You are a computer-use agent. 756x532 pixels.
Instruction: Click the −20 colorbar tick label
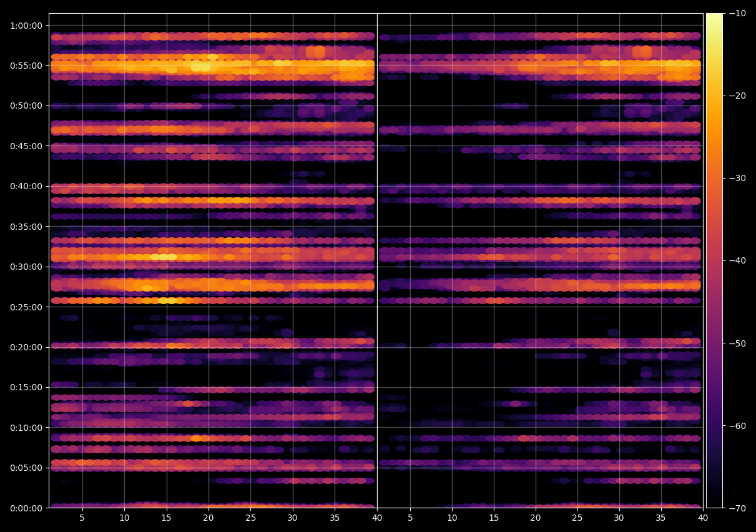pyautogui.click(x=737, y=96)
